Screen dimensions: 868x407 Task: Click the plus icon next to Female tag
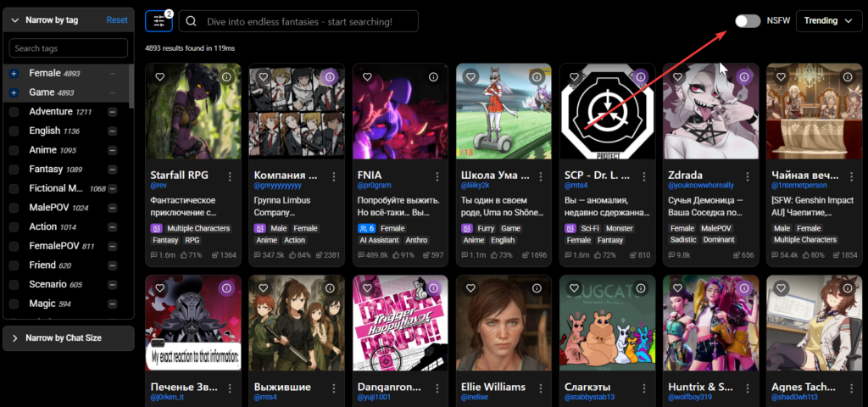coord(14,74)
